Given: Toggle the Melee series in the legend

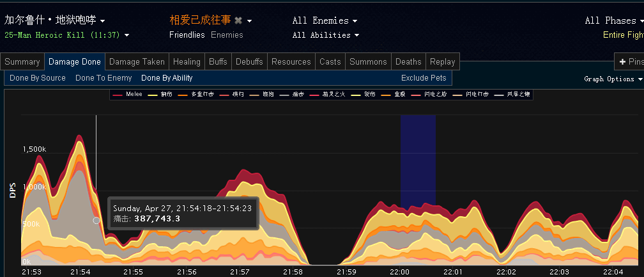Looking at the screenshot, I should tap(128, 95).
